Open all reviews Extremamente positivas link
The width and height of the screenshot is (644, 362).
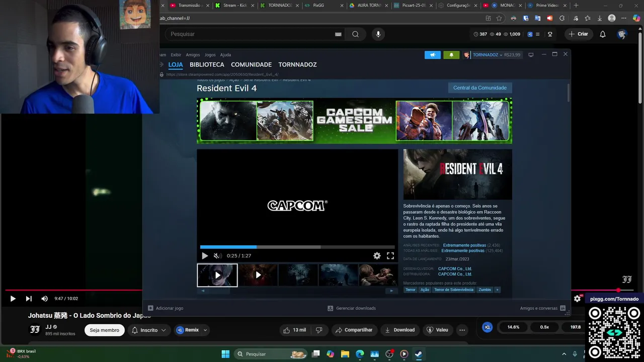click(463, 250)
